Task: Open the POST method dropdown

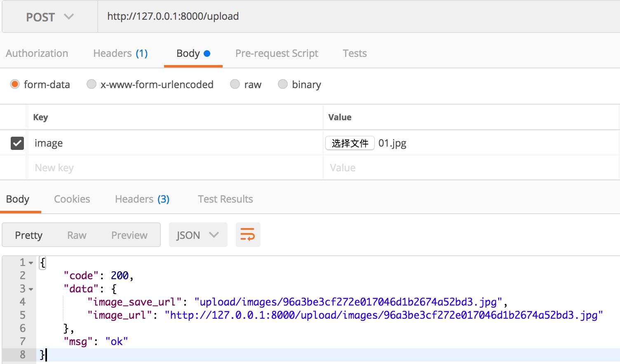Action: click(x=49, y=17)
